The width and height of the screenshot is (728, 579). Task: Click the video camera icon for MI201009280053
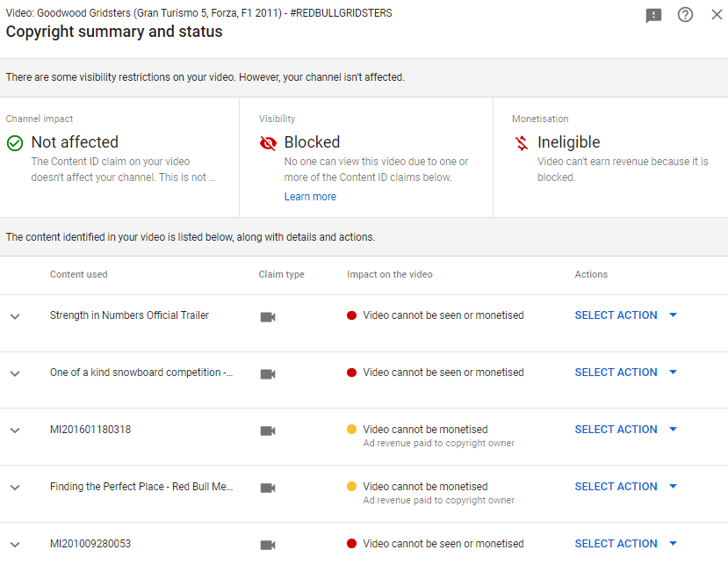(x=268, y=545)
